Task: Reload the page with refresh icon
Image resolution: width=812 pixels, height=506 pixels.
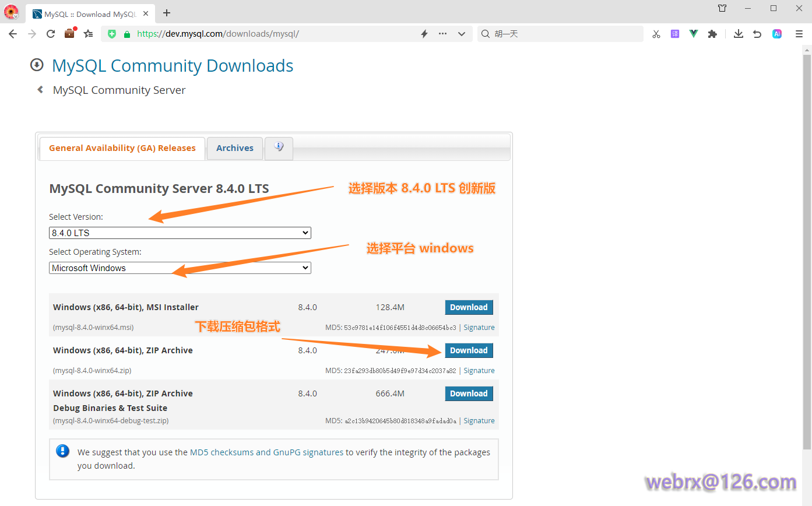Action: tap(51, 34)
